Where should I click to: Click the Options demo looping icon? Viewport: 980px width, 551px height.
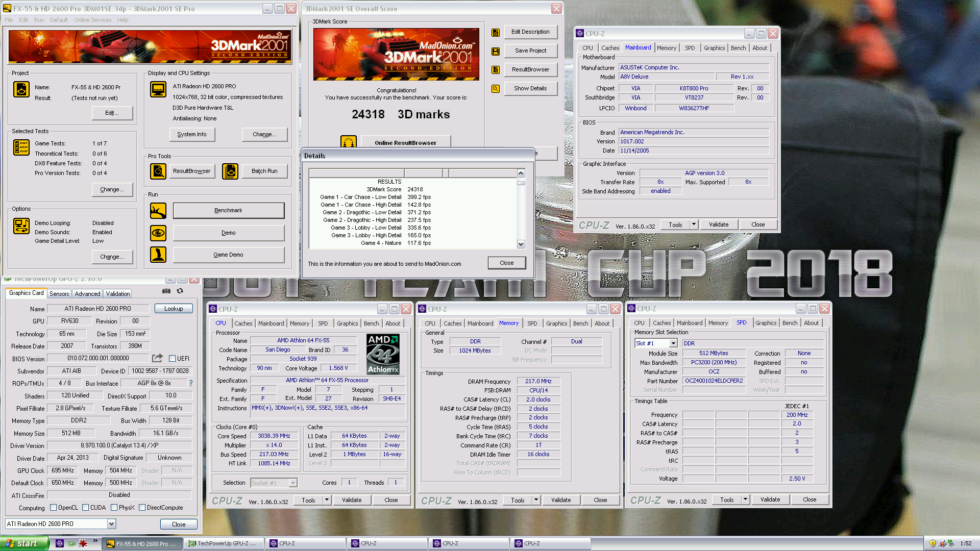21,226
